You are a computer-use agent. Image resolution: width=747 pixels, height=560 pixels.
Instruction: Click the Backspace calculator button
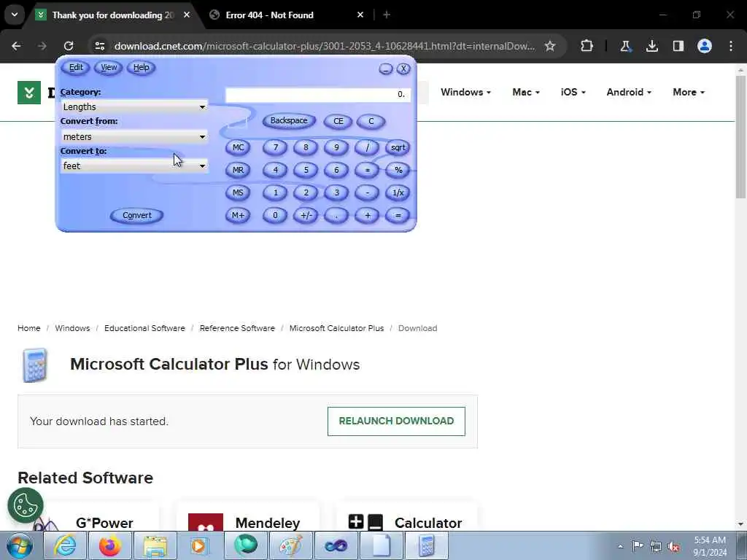289,121
